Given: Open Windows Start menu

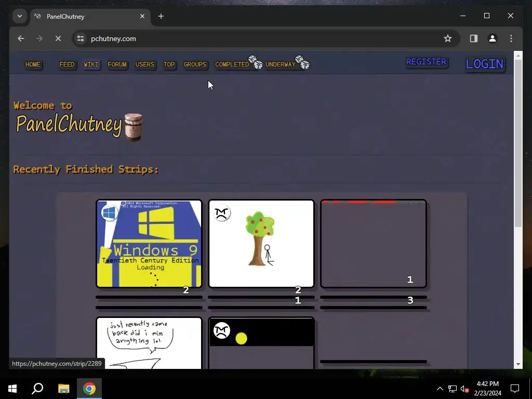Looking at the screenshot, I should (x=12, y=389).
